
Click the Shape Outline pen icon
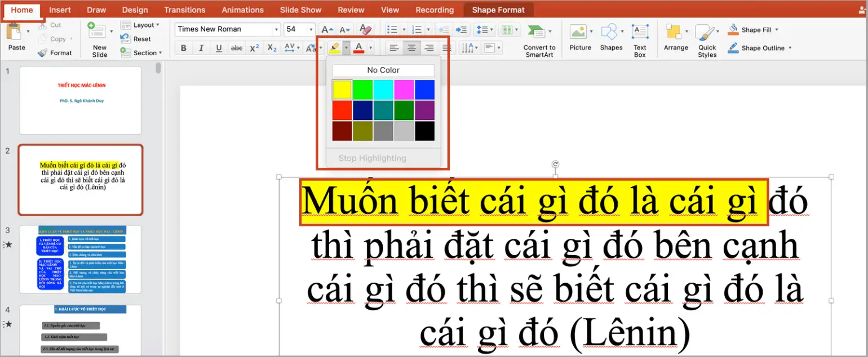(x=733, y=48)
